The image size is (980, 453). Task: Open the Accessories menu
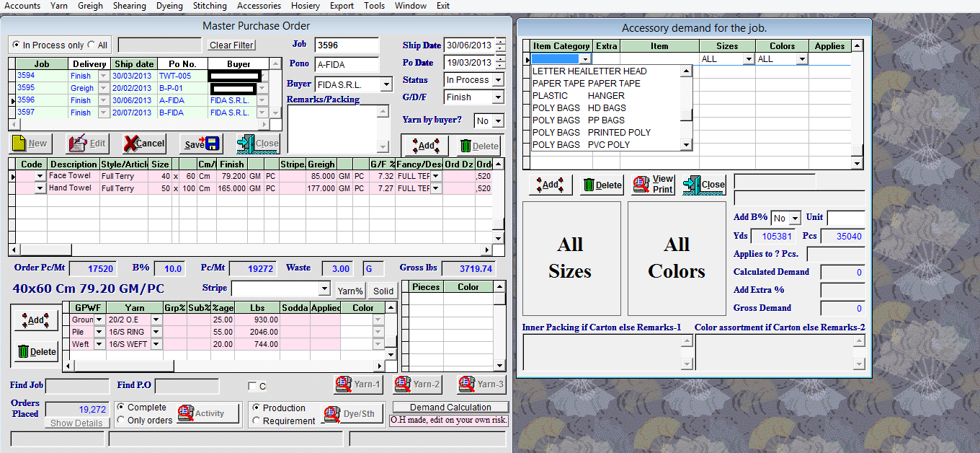tap(259, 6)
